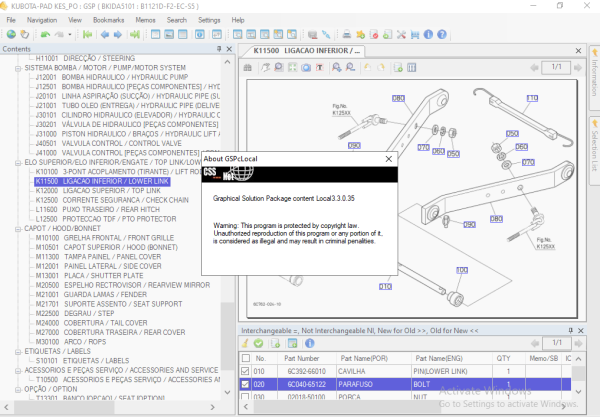600x417 pixels.
Task: Click the fit-to-window green arrows icon
Action: tap(292, 68)
